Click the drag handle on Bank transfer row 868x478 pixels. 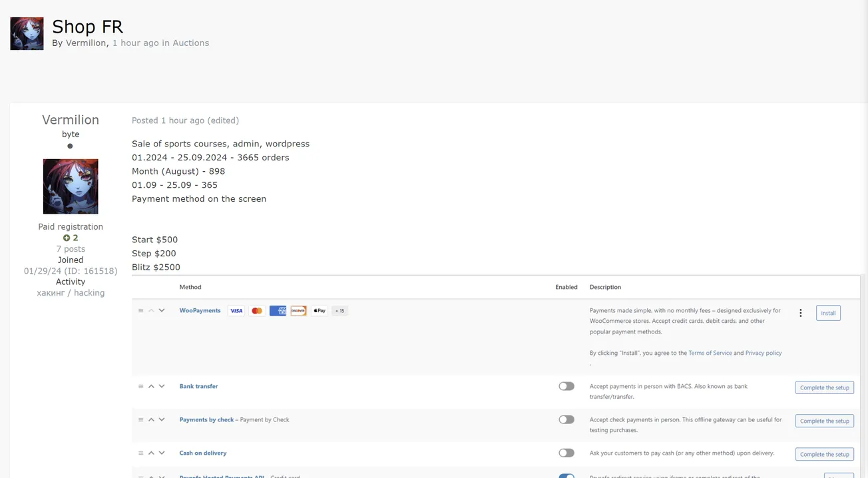(x=140, y=386)
